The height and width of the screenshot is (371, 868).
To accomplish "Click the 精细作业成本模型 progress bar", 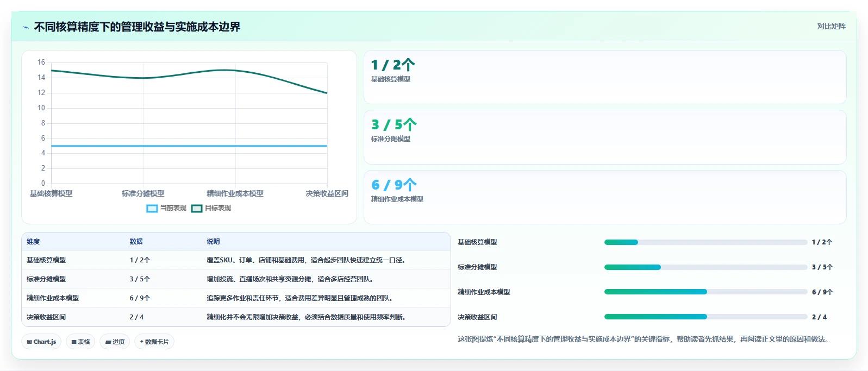I will (705, 292).
